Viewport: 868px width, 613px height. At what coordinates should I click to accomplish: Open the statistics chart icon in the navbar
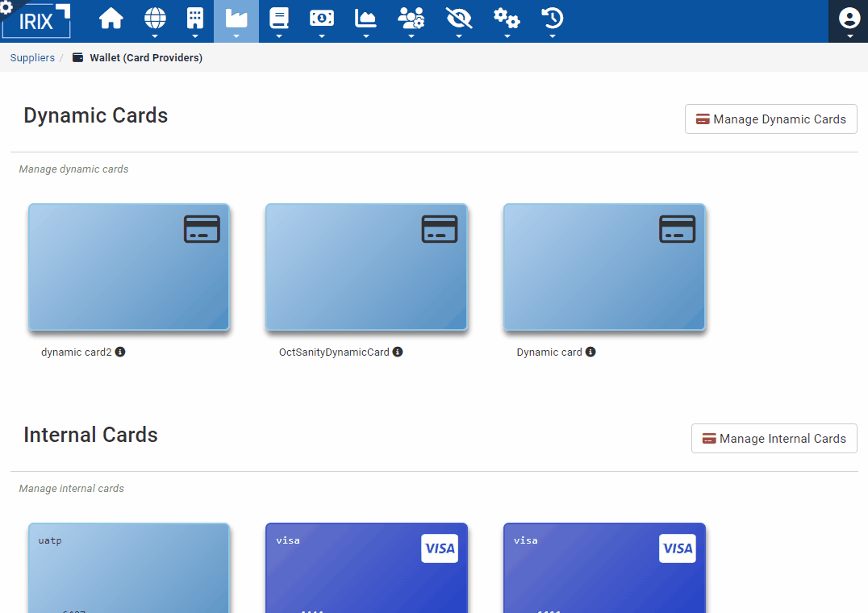click(365, 16)
